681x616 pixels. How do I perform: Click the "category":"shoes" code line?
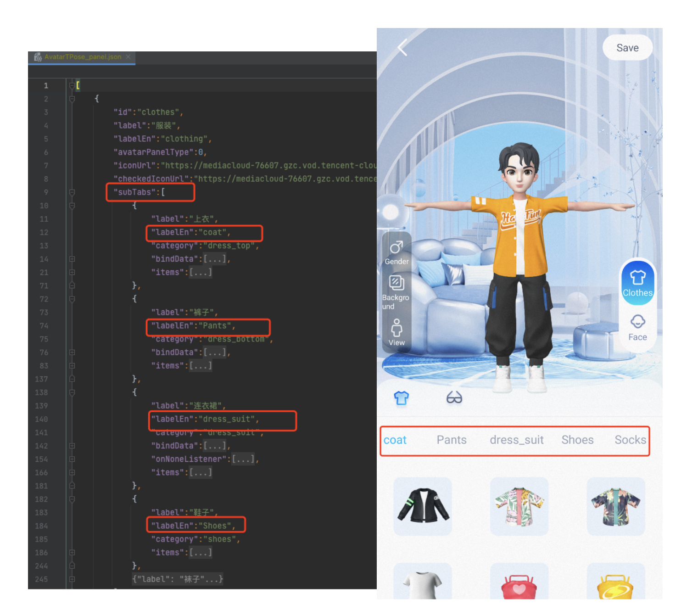coord(195,539)
